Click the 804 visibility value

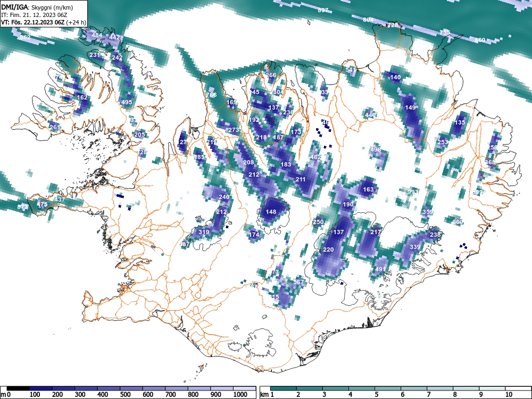tap(368, 20)
